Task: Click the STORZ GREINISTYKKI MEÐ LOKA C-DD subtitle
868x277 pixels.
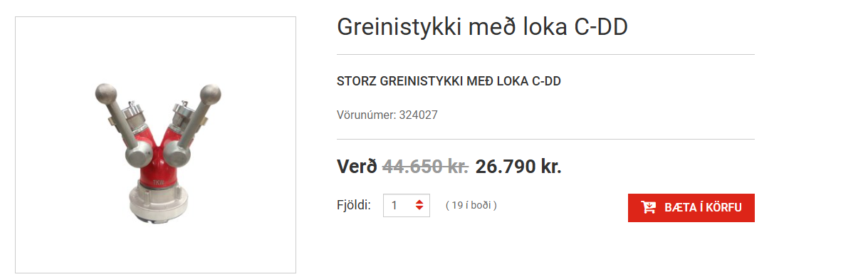Action: [449, 81]
